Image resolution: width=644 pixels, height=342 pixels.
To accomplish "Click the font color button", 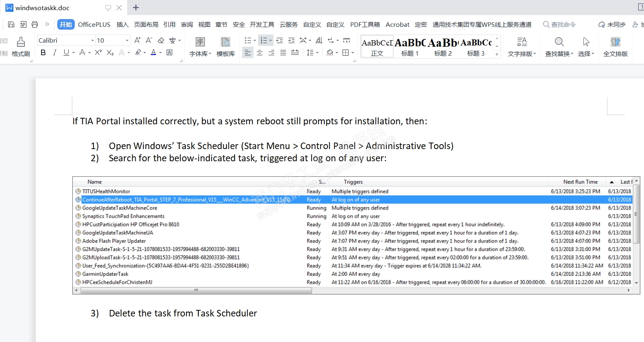I will point(154,52).
